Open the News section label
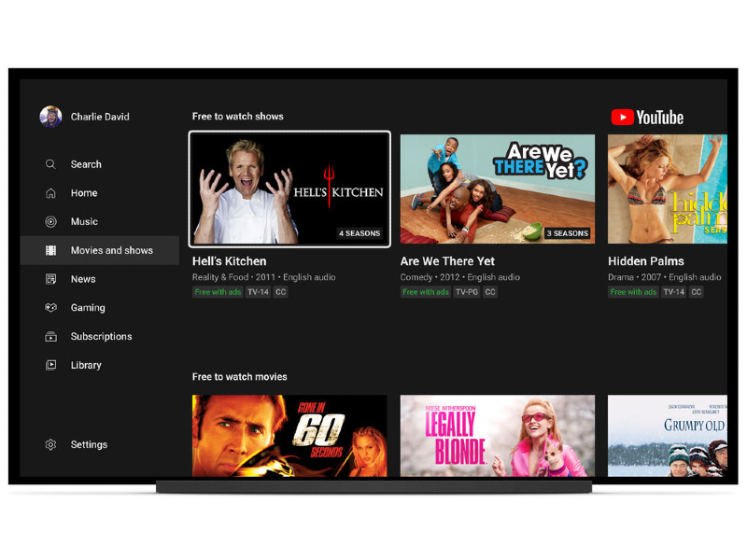This screenshot has width=747, height=560. pos(83,279)
